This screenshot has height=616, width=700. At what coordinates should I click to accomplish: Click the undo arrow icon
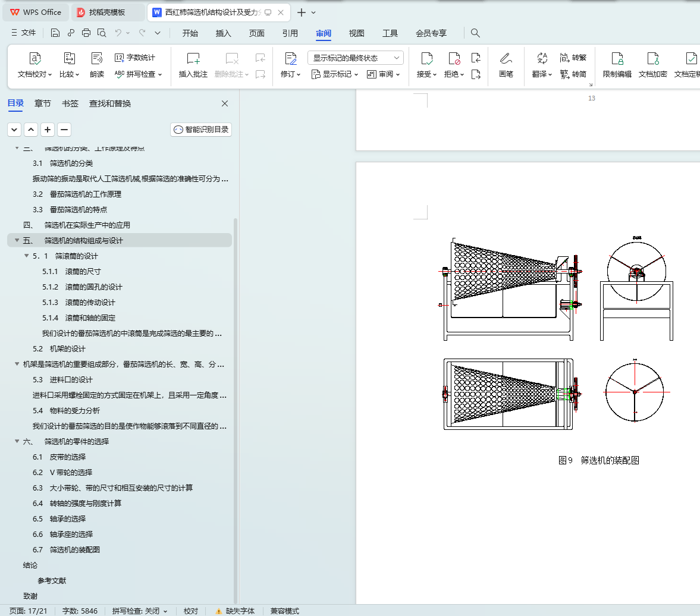pyautogui.click(x=118, y=33)
